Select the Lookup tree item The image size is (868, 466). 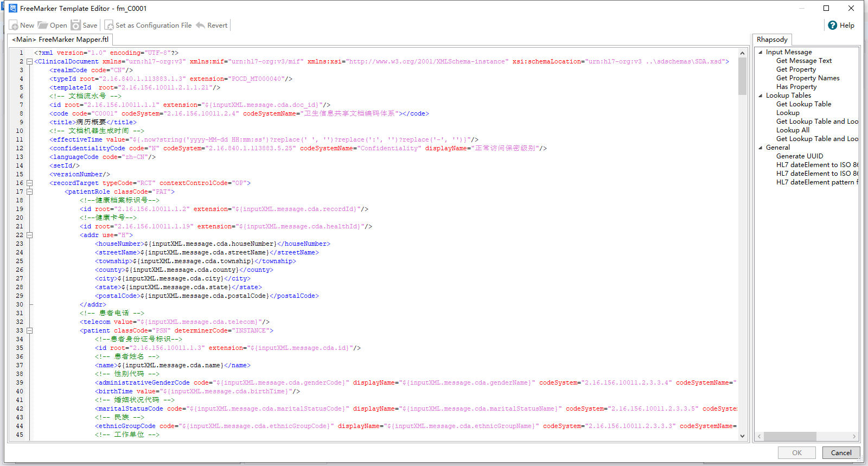pos(788,113)
